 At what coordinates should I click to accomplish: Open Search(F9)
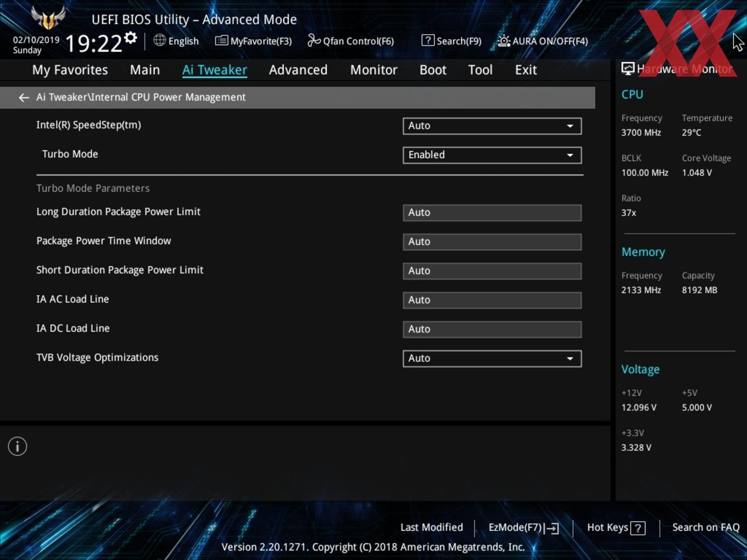tap(451, 41)
